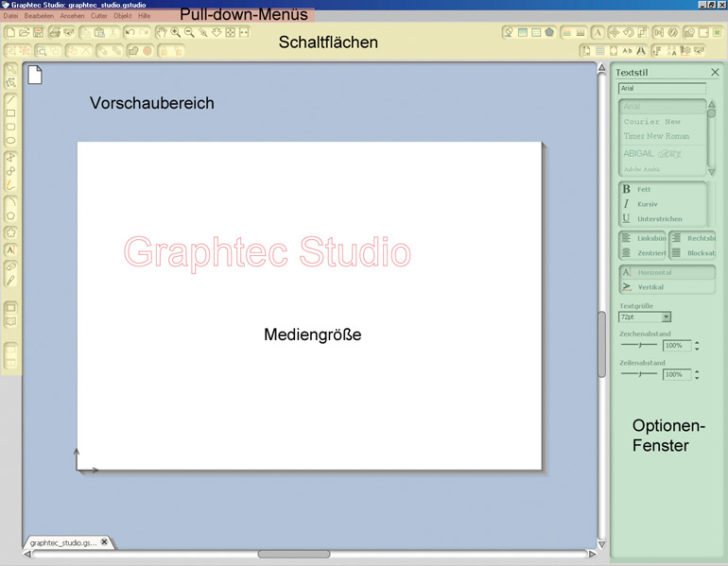Open the Objekt menu
The width and height of the screenshot is (728, 566).
coord(123,16)
